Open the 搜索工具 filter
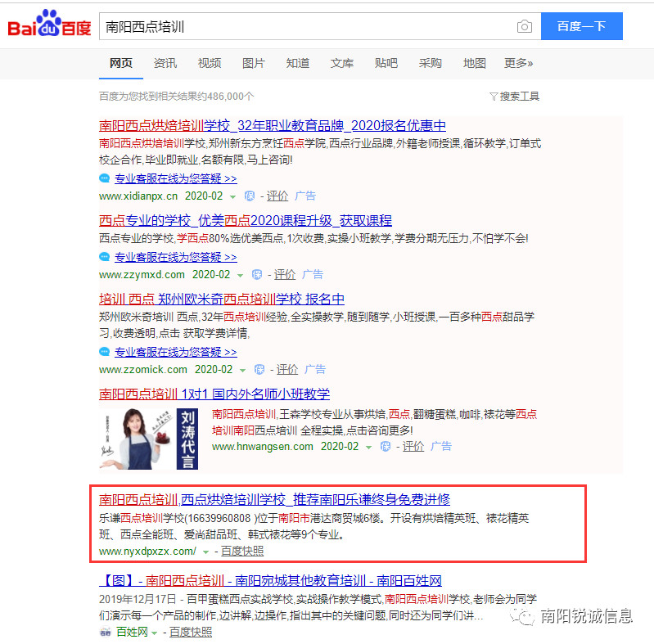 [x=514, y=97]
